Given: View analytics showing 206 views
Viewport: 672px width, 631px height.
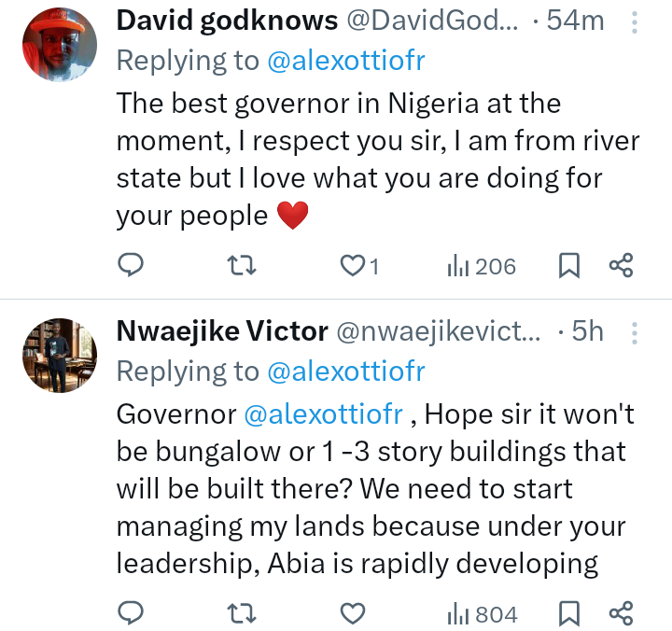Looking at the screenshot, I should click(x=482, y=267).
